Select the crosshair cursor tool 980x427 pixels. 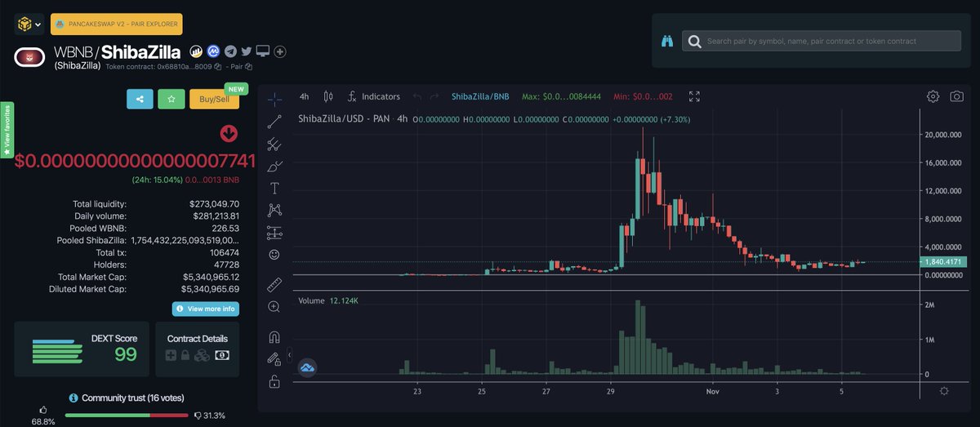point(274,99)
